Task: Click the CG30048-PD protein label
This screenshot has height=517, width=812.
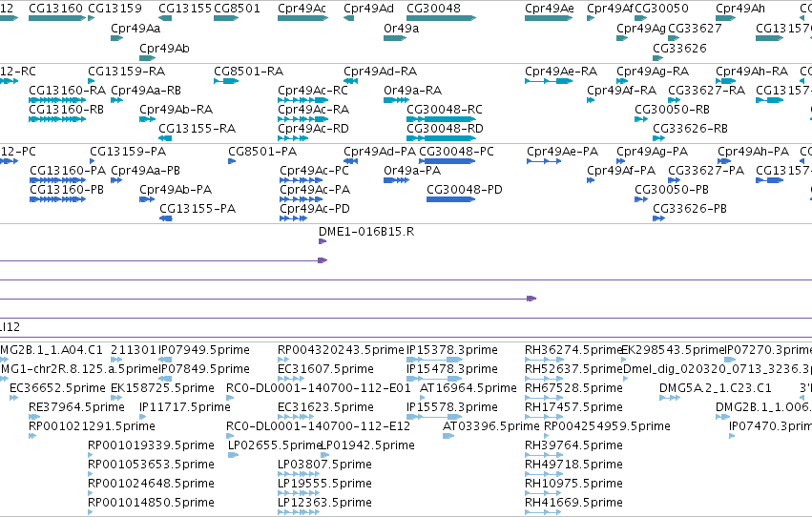Action: coord(465,190)
